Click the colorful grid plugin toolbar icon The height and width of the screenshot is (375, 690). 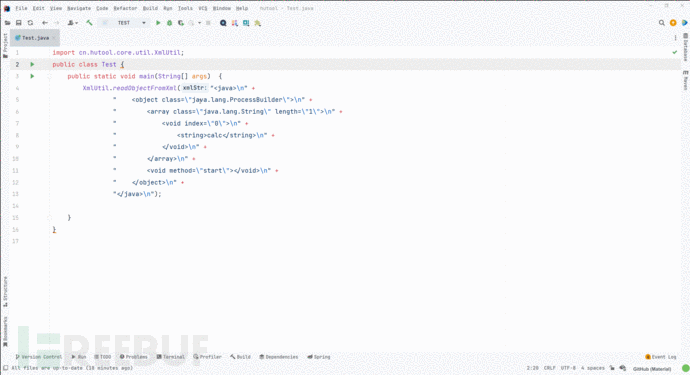tap(235, 23)
